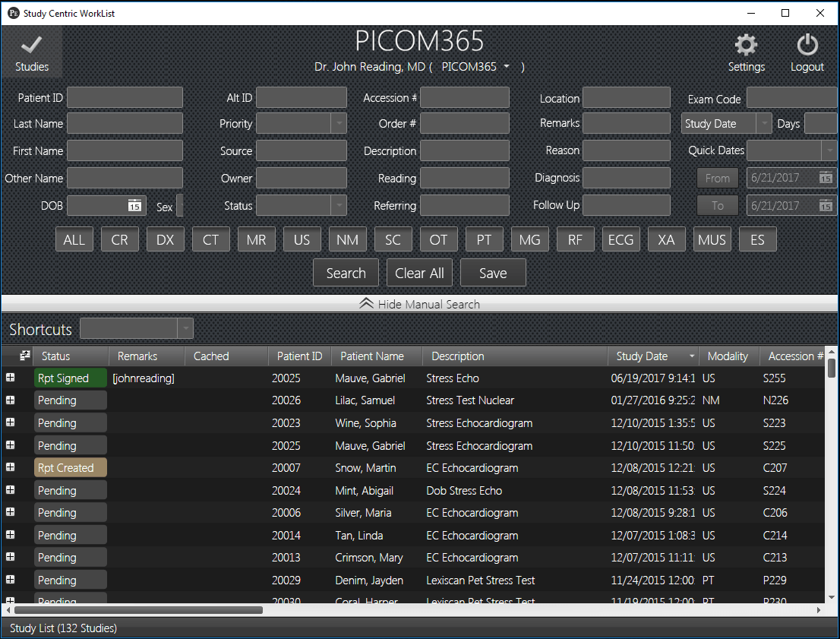Click the Clear All button
840x639 pixels.
click(x=419, y=272)
